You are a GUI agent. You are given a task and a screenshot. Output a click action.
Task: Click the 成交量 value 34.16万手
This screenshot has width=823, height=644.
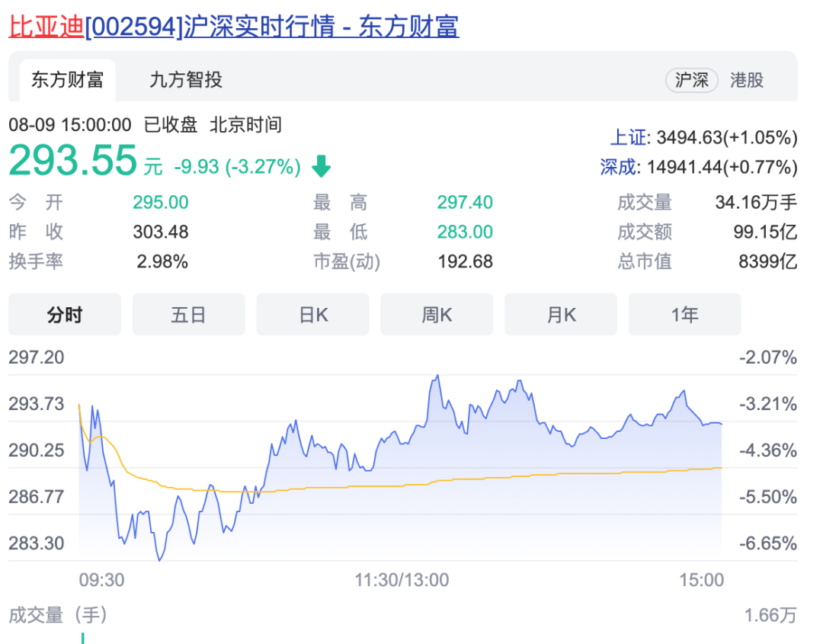tap(757, 202)
